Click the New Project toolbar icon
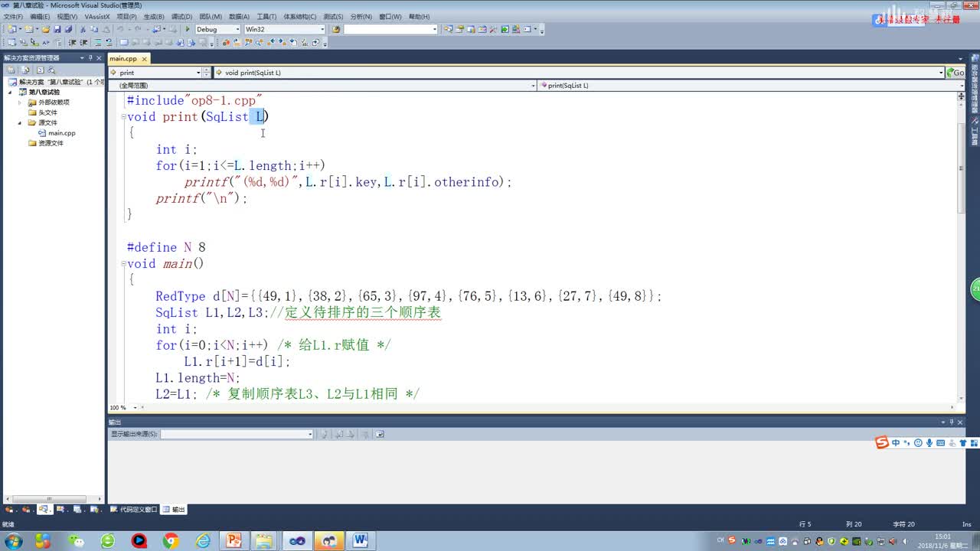The height and width of the screenshot is (551, 980). click(x=11, y=29)
